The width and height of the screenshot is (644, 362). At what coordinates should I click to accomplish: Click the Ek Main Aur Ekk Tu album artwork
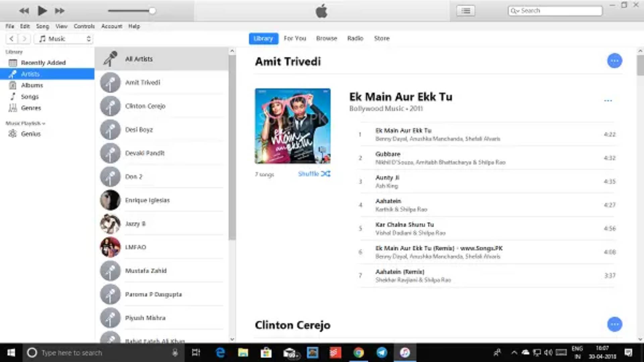[292, 126]
